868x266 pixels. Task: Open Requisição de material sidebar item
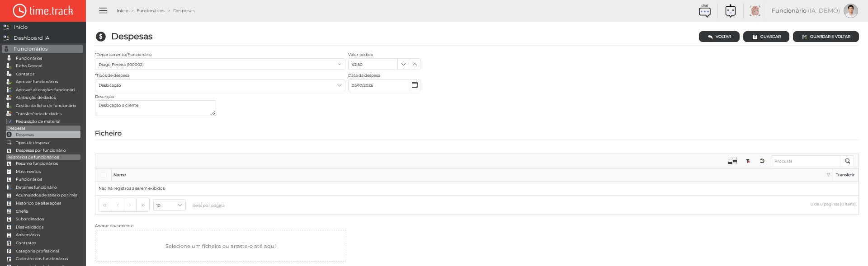pyautogui.click(x=38, y=121)
